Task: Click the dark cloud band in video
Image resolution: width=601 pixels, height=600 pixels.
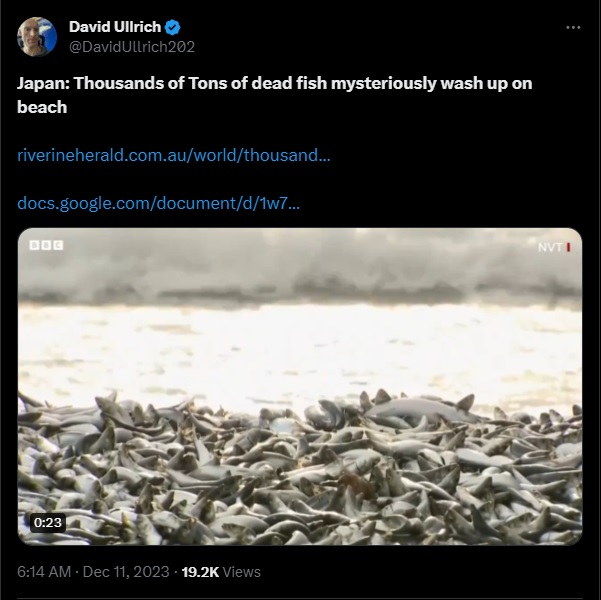Action: pos(300,293)
